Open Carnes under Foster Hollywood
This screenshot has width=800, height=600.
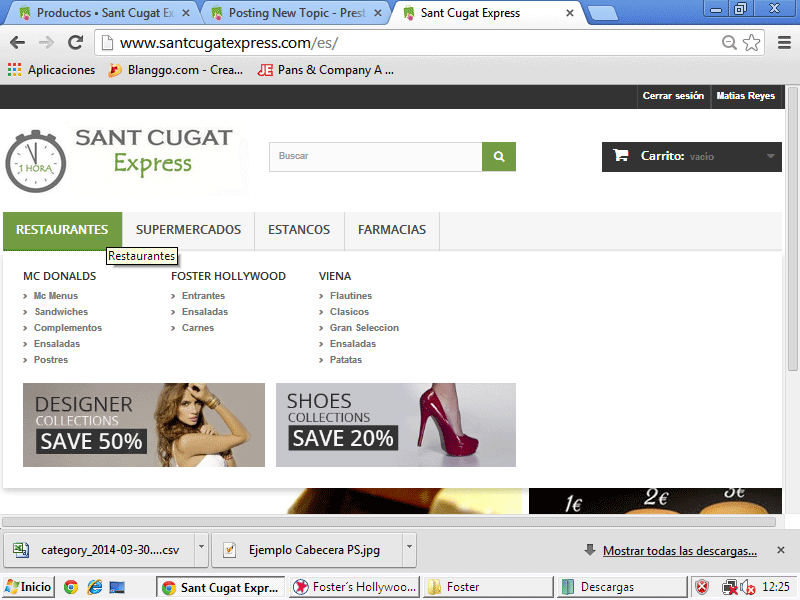(x=198, y=328)
